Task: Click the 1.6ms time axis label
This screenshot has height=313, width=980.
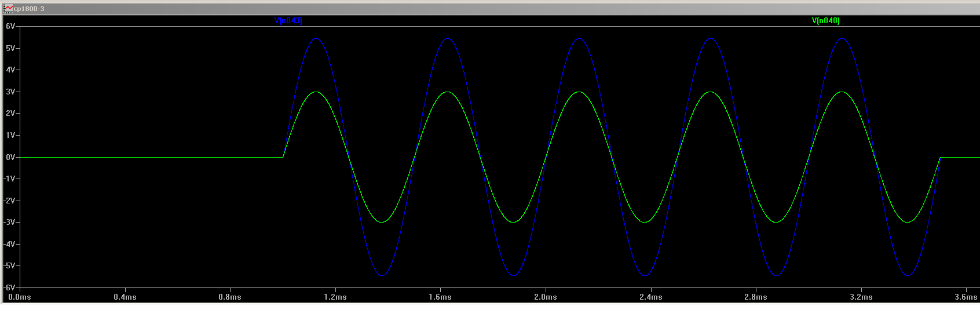Action: 440,297
